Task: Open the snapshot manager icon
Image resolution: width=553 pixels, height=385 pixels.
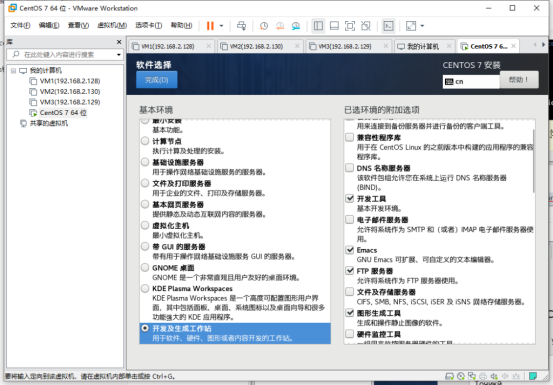Action: click(296, 26)
